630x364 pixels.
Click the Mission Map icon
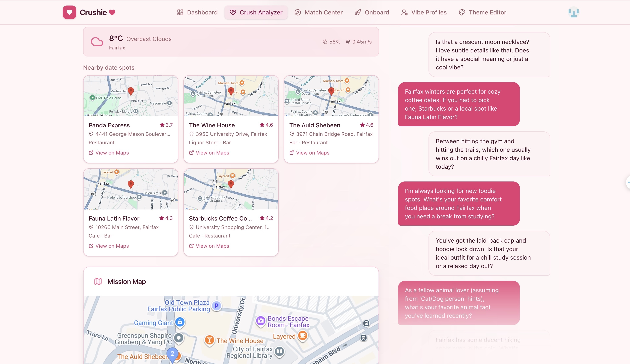(x=98, y=281)
